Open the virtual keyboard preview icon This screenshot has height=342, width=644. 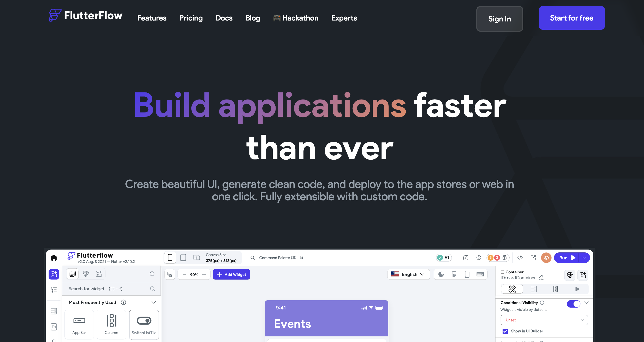coord(480,274)
